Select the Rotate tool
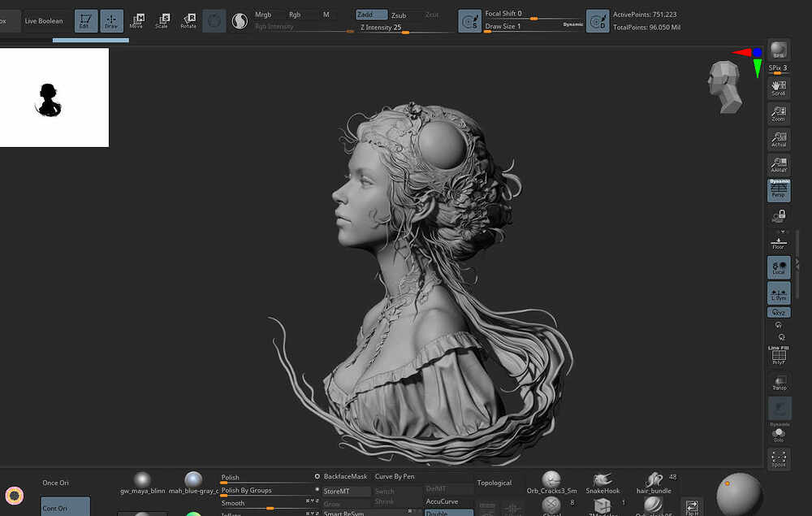The image size is (812, 516). (188, 21)
